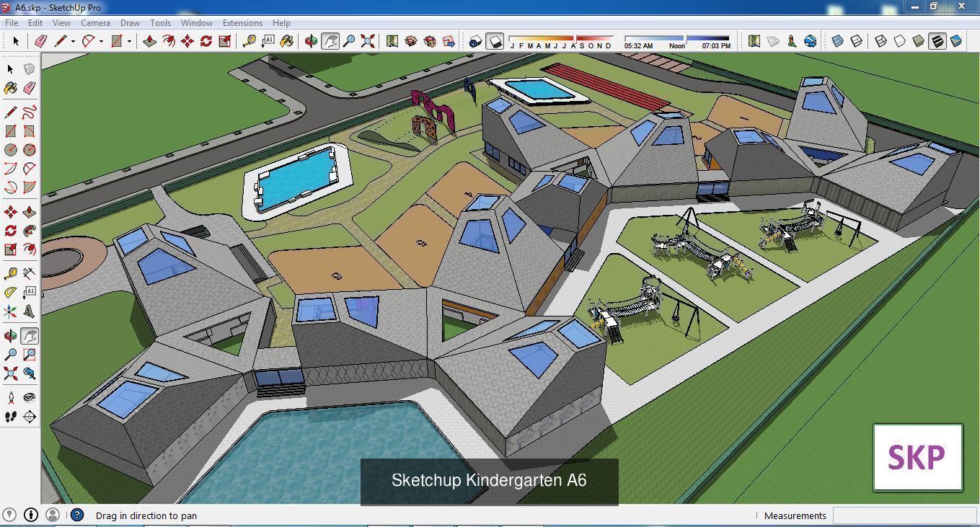This screenshot has width=980, height=527.
Task: Open the Edit menu
Action: pyautogui.click(x=35, y=23)
